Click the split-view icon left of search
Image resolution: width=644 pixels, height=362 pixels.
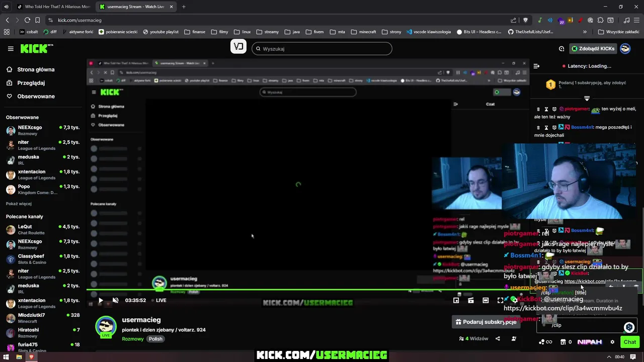(238, 47)
